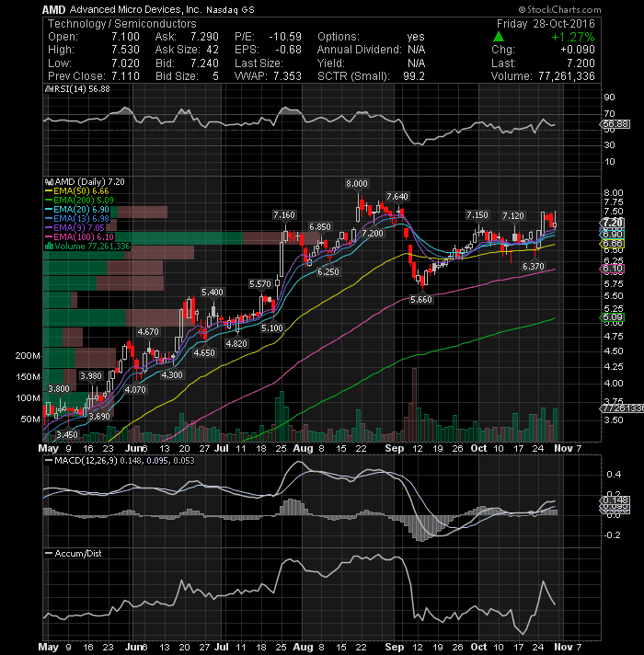Click the EMA(9) 7.05 legend entry
The height and width of the screenshot is (655, 644).
(x=79, y=228)
